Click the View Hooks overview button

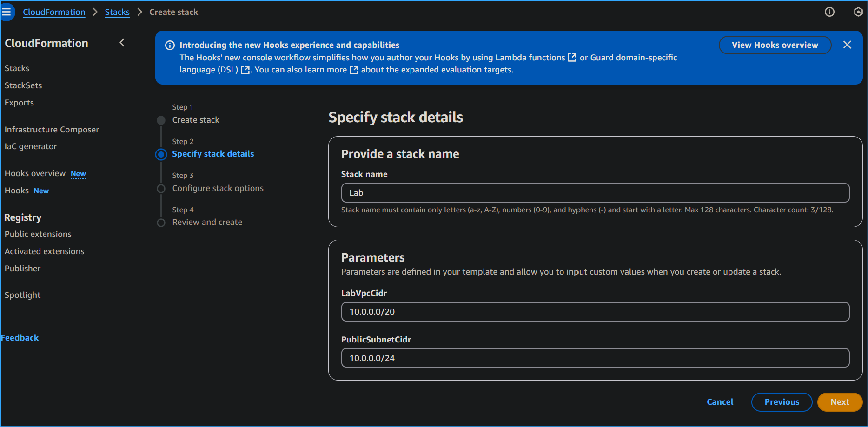coord(775,45)
